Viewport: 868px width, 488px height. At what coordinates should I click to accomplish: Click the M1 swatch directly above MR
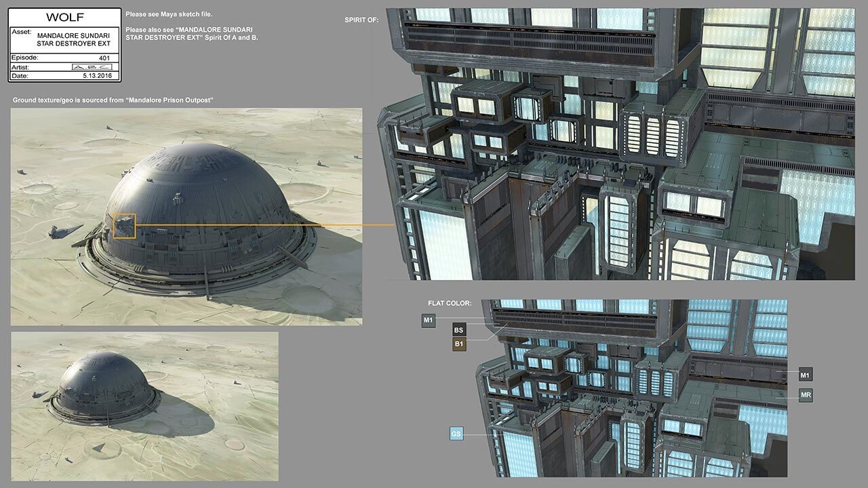pyautogui.click(x=806, y=375)
